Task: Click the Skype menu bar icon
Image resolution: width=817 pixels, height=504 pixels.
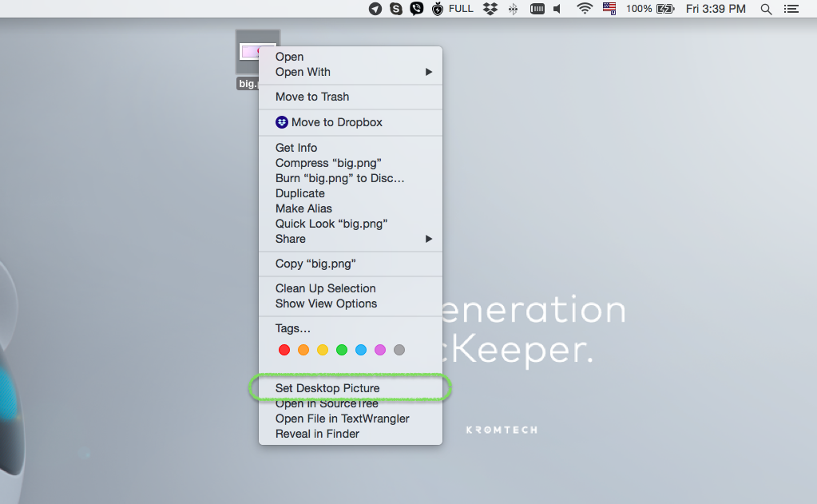Action: [x=396, y=9]
